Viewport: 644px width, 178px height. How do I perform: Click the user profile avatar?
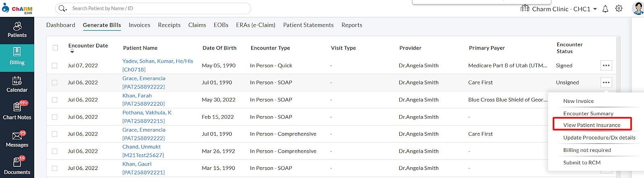638,8
